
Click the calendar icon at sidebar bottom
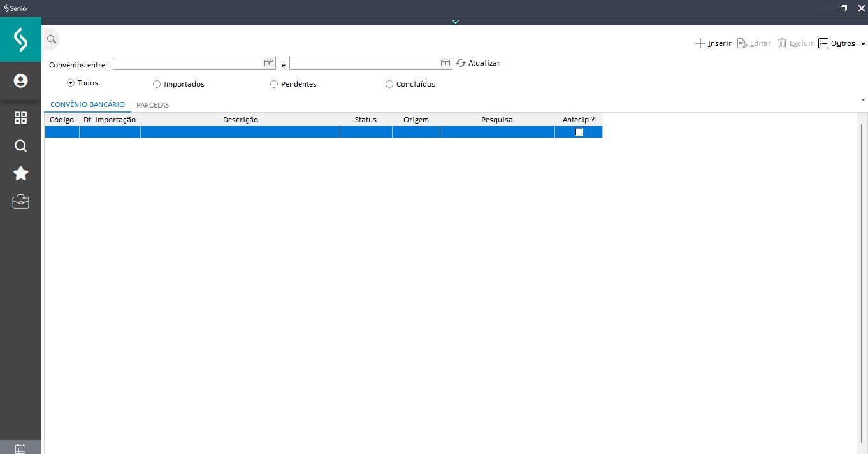tap(20, 448)
